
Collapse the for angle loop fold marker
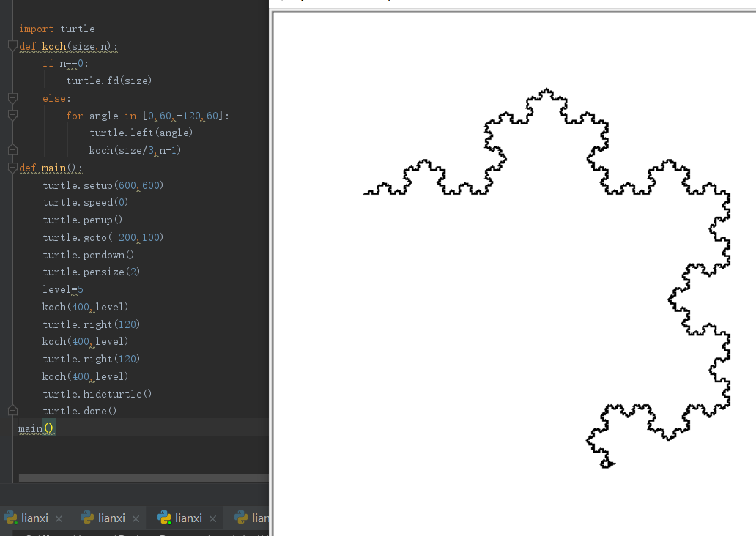[x=13, y=115]
